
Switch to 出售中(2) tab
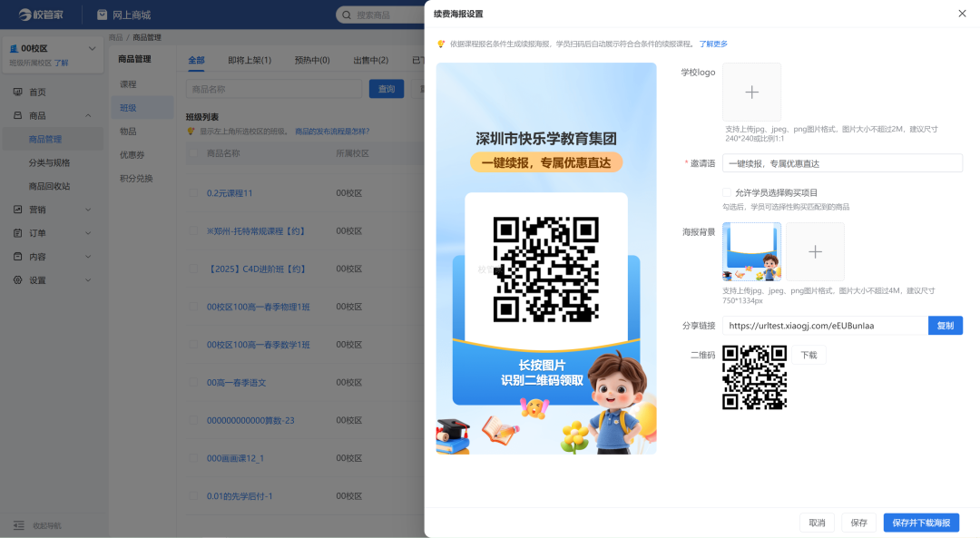coord(370,60)
